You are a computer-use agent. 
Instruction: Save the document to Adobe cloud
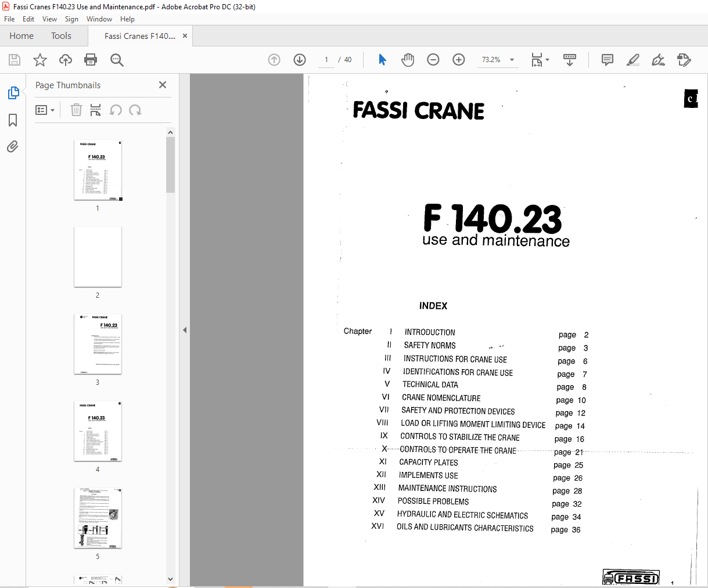[x=65, y=60]
